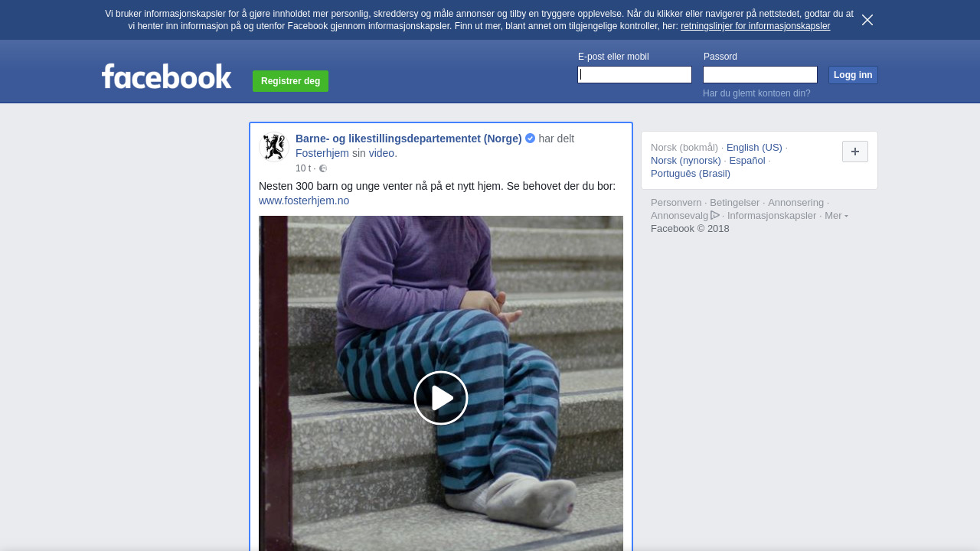Close the cookie notice banner
This screenshot has width=980, height=551.
pyautogui.click(x=867, y=20)
